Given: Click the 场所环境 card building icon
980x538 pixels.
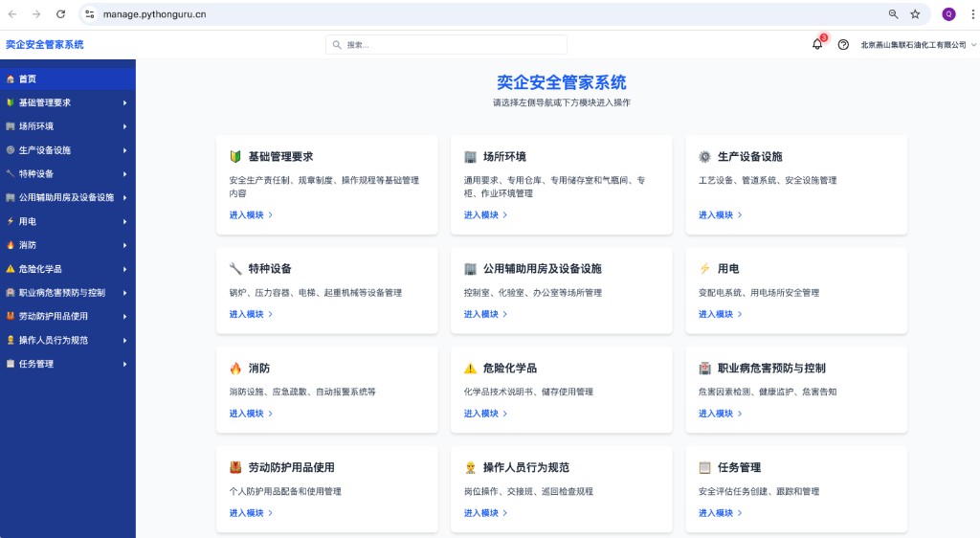Looking at the screenshot, I should pos(470,156).
